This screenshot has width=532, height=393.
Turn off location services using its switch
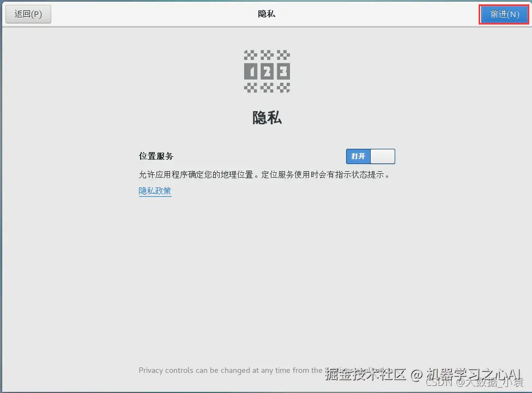[x=371, y=156]
